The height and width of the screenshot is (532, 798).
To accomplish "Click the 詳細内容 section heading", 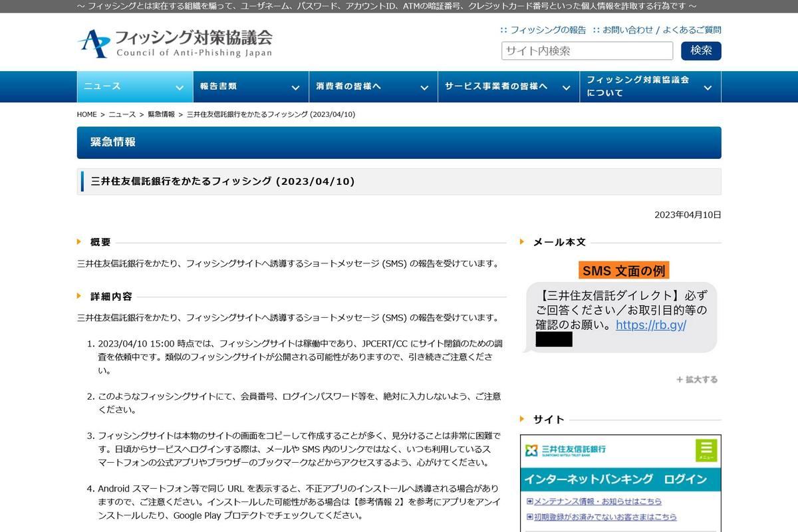I will click(111, 297).
